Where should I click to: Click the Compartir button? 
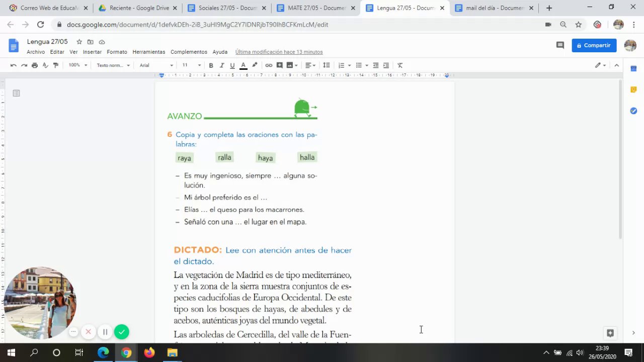[x=594, y=45]
